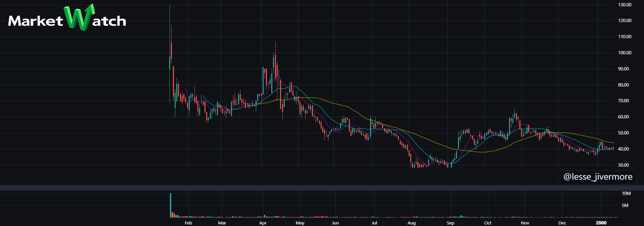Click the 100.00 price axis label
Viewport: 644px width, 226px height.
click(625, 53)
